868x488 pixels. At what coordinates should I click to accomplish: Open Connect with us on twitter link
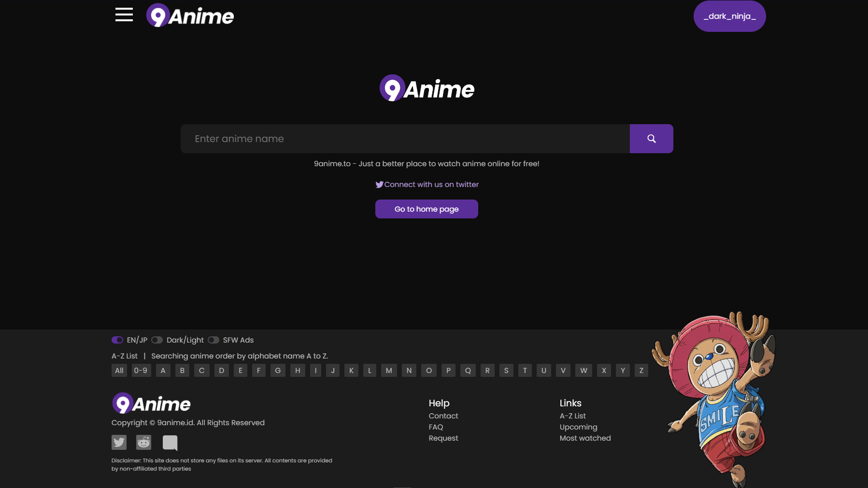427,185
